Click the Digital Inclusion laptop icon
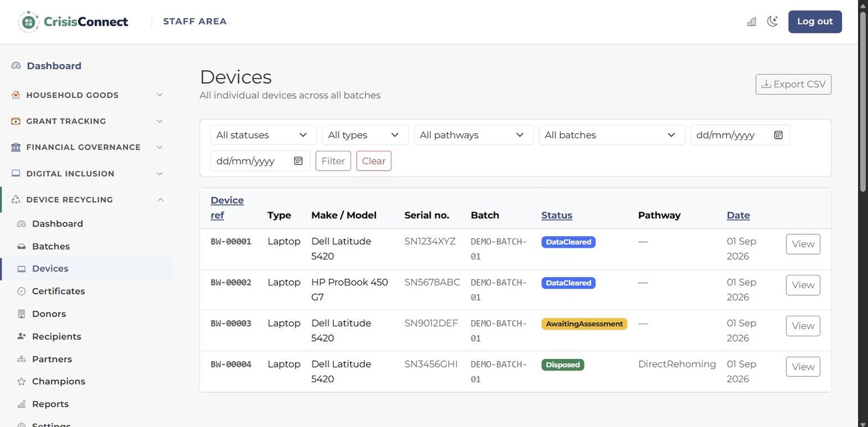Screen dimensions: 868x427 click(16, 173)
